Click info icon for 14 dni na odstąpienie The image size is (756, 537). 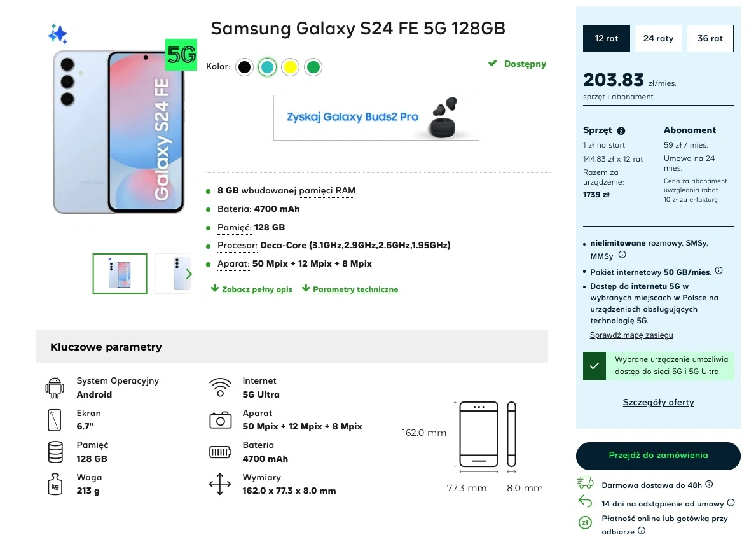pos(731,503)
